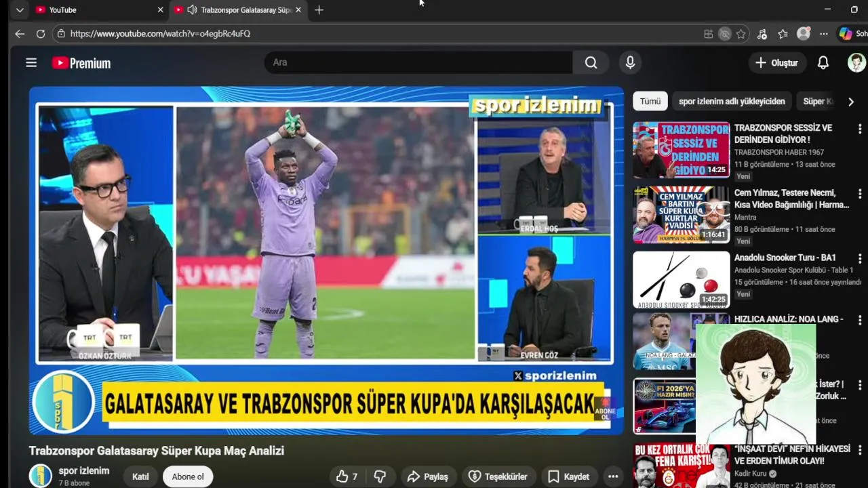Screen dimensions: 868x488
Task: Open options for Cem Yılmaz, Testere Necmi video
Action: tap(860, 194)
